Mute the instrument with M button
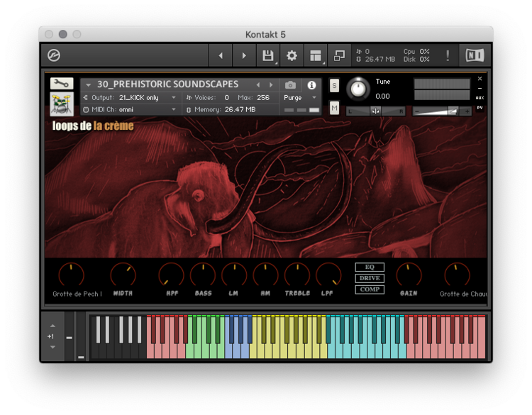Image resolution: width=532 pixels, height=415 pixels. [x=334, y=109]
